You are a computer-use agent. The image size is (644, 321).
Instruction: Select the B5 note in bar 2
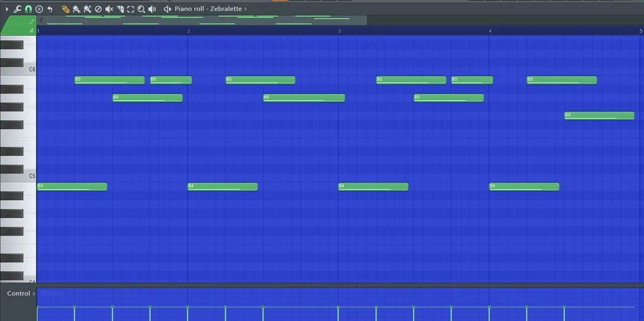260,80
